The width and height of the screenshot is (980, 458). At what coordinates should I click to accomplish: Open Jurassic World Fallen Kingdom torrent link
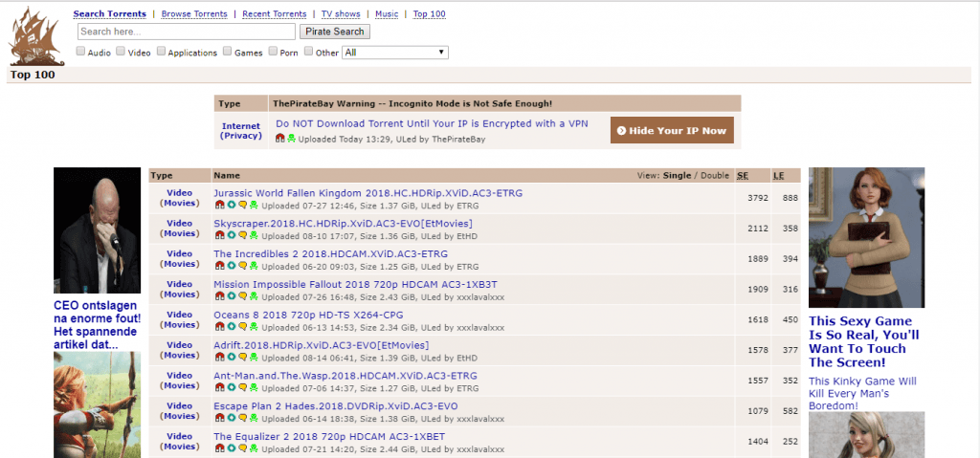[x=368, y=193]
